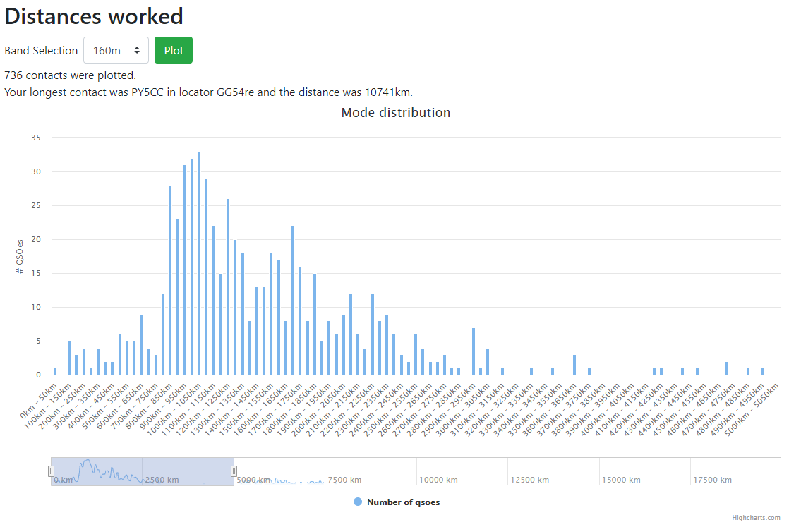Image resolution: width=789 pixels, height=532 pixels.
Task: Click the chart title 'Mode distribution'
Action: click(395, 112)
